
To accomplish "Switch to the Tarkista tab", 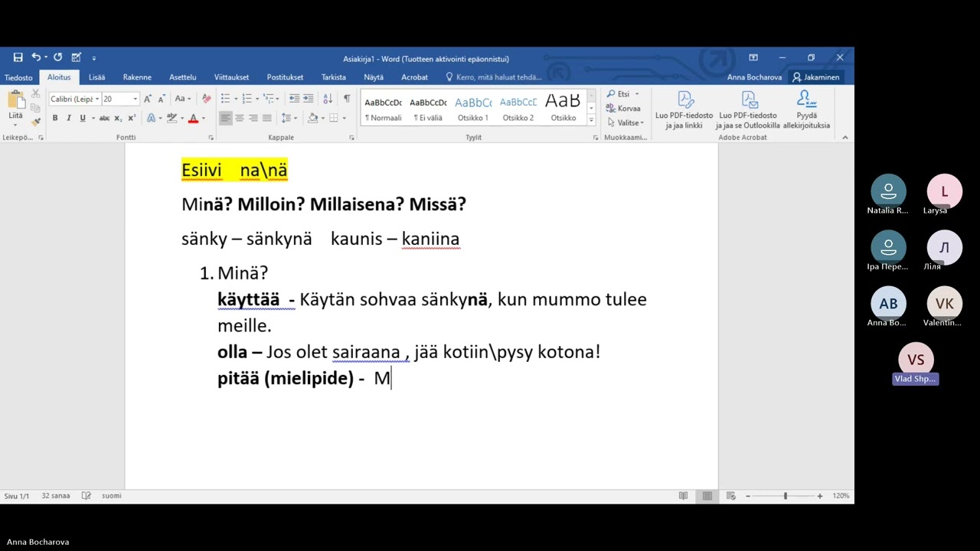I will point(333,77).
